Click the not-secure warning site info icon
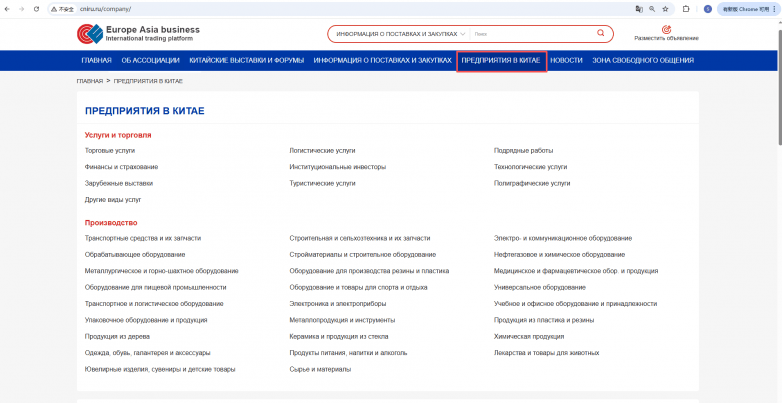Viewport: 782px width, 403px height. coord(62,8)
